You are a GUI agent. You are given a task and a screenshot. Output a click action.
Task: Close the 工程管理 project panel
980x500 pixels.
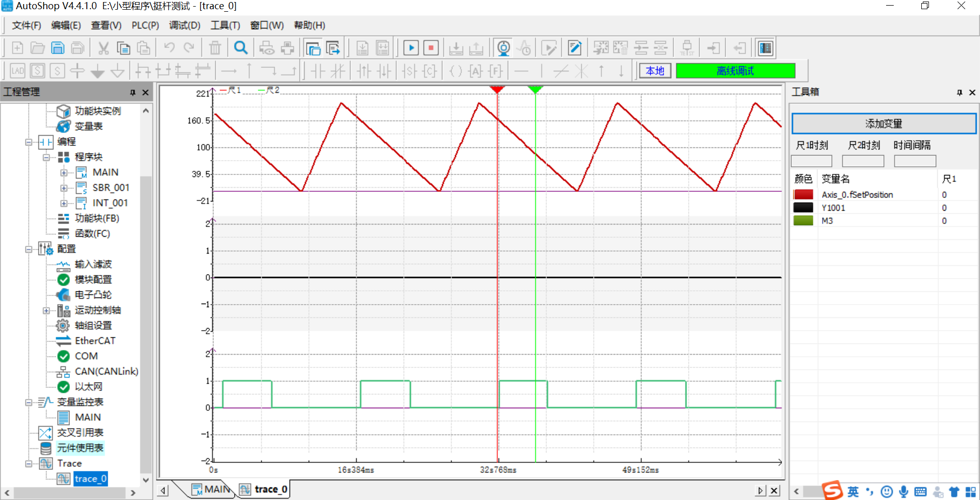point(145,92)
